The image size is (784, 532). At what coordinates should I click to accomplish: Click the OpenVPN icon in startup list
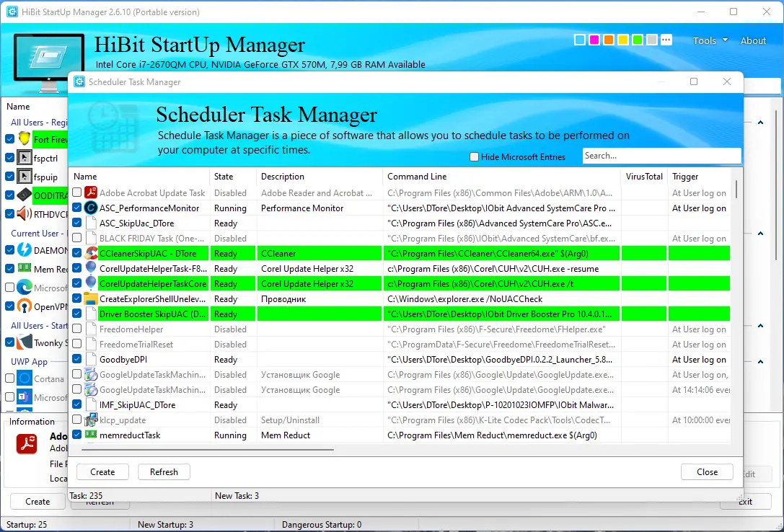[x=24, y=306]
